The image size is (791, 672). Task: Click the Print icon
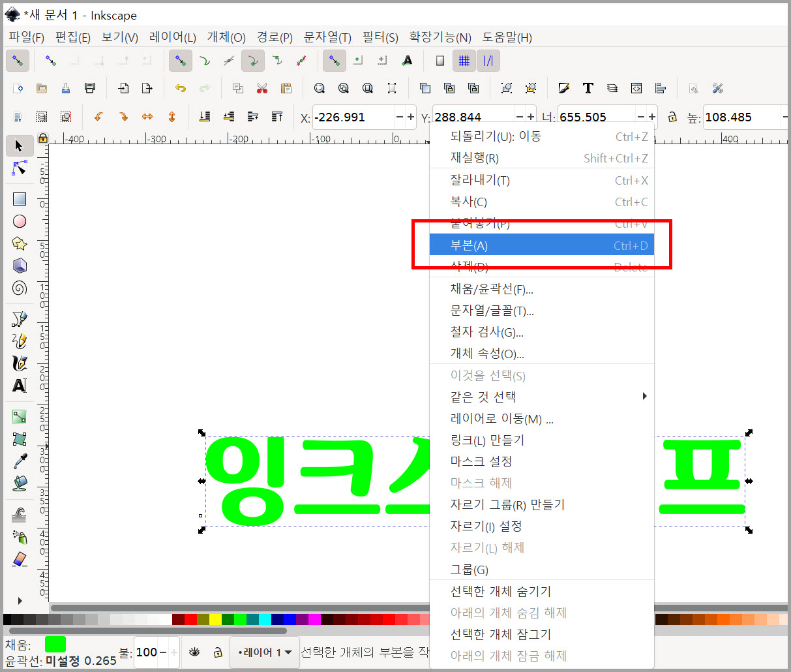[90, 88]
